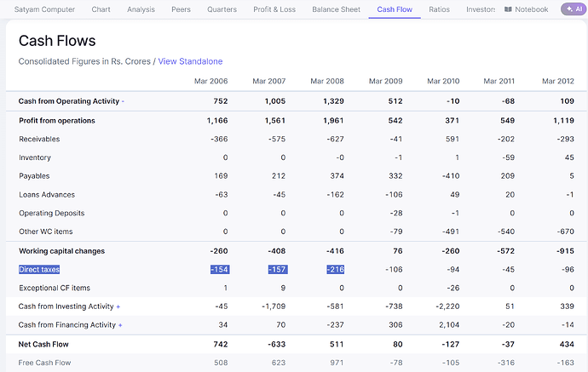The width and height of the screenshot is (588, 372).
Task: Click Mar 2010 financing cash value 2,104
Action: [449, 325]
